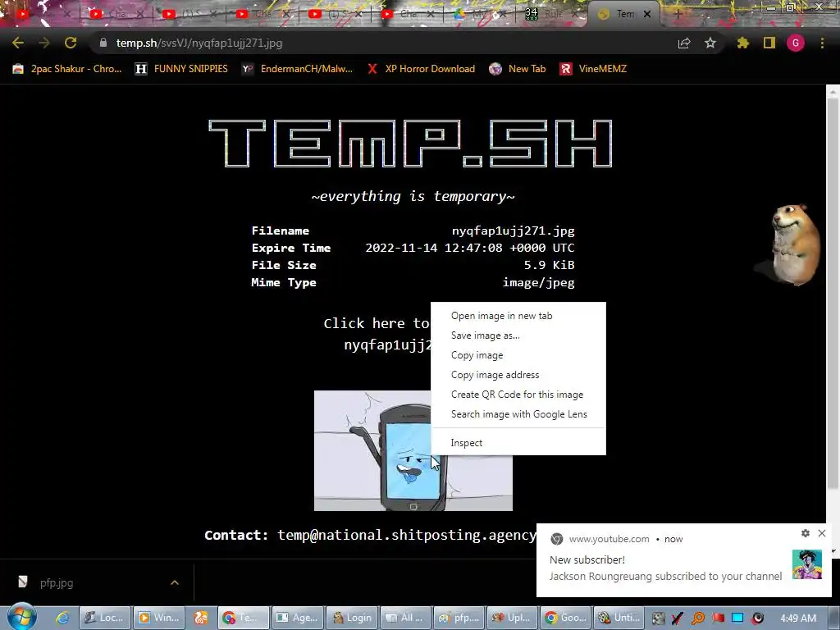Image resolution: width=840 pixels, height=630 pixels.
Task: Open the EndermanCH/Malw... bookmark
Action: (297, 69)
